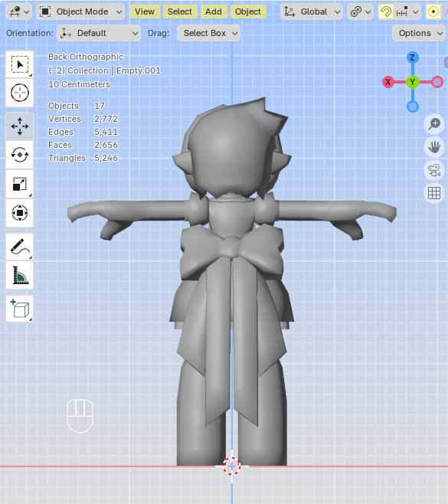Select the Annotate pencil tool
The width and height of the screenshot is (448, 504).
click(20, 247)
